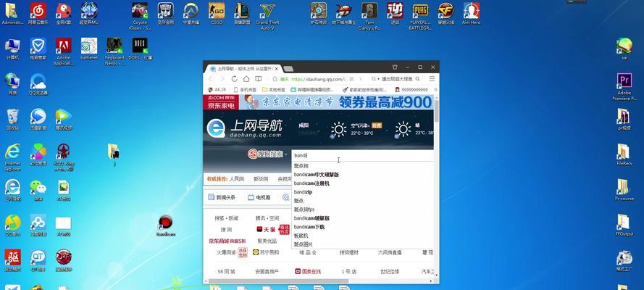Go to browser home page icon

(246, 79)
